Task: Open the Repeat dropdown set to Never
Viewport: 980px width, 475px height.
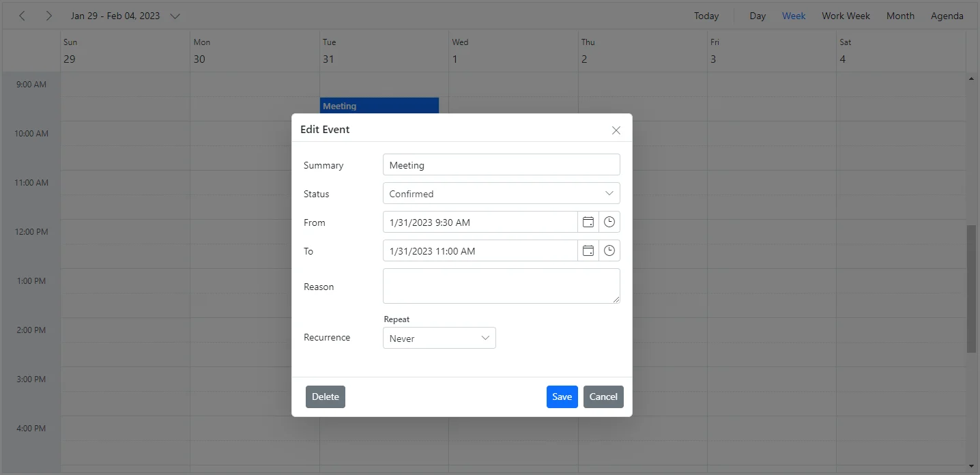Action: click(439, 339)
